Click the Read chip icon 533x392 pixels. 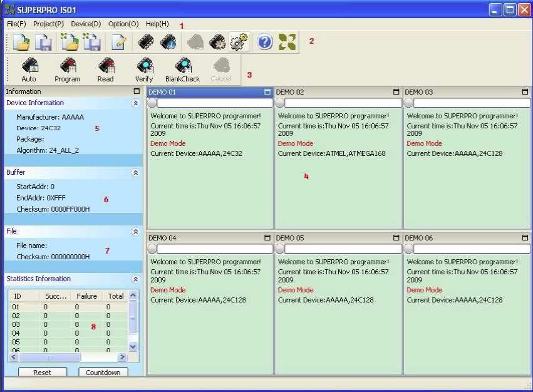pyautogui.click(x=105, y=68)
